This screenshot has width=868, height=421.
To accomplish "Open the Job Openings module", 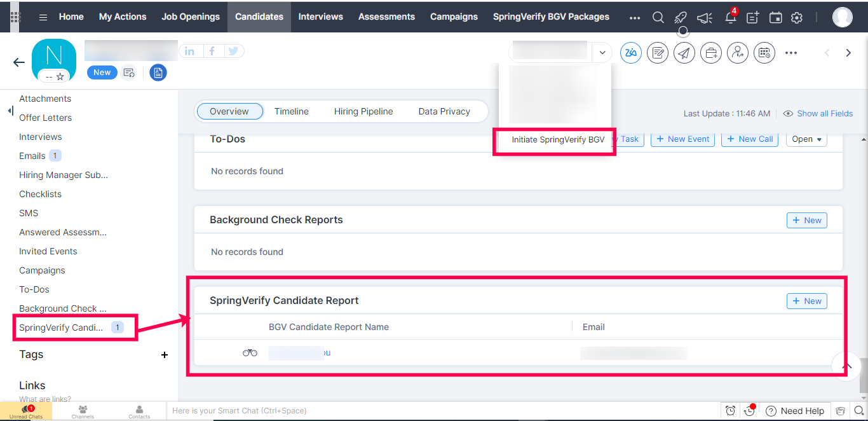I will tap(191, 17).
